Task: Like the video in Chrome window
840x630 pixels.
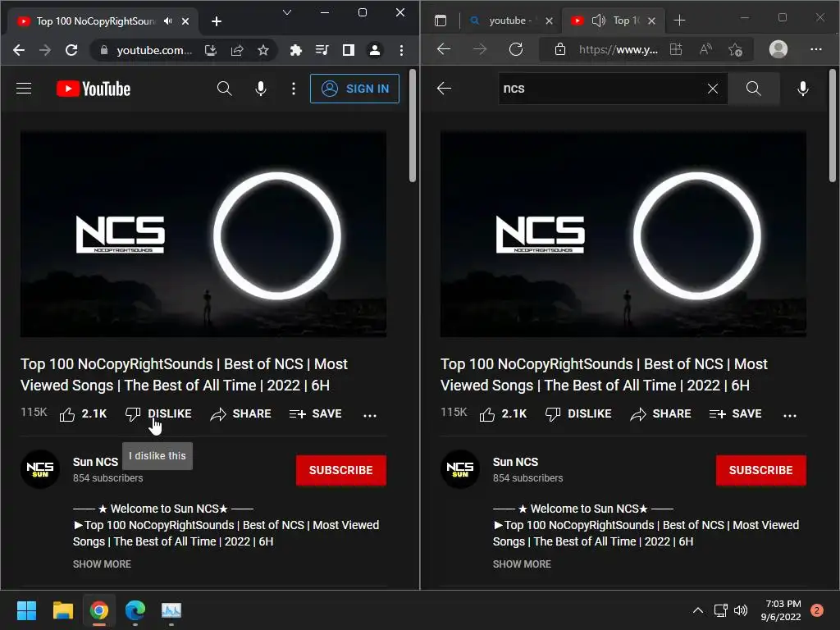Action: pyautogui.click(x=83, y=414)
